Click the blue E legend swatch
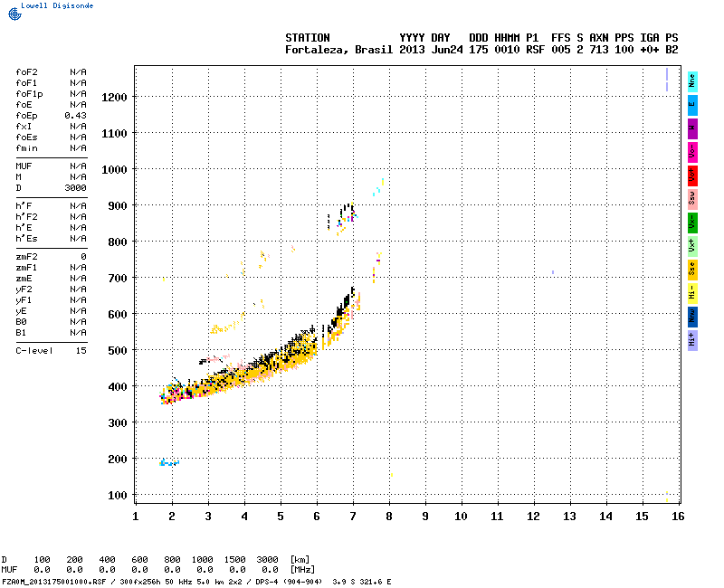This screenshot has height=588, width=724. point(692,104)
